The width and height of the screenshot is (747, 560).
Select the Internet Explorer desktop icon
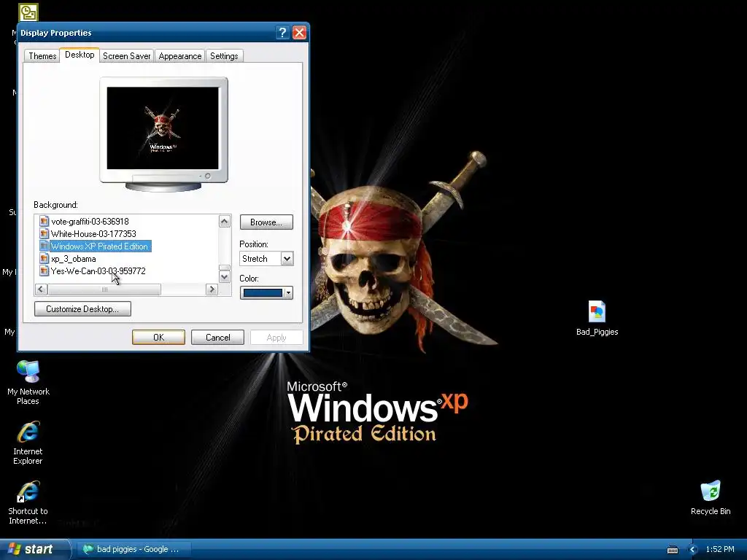(28, 432)
